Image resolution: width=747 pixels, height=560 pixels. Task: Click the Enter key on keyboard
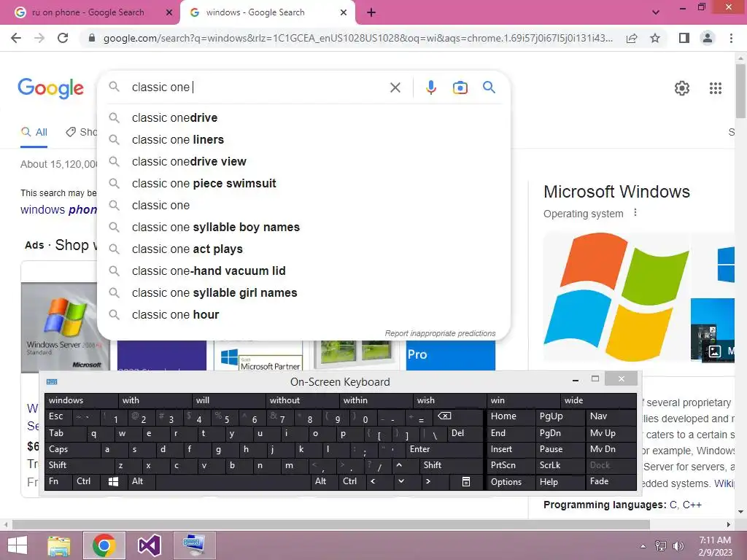pos(444,449)
